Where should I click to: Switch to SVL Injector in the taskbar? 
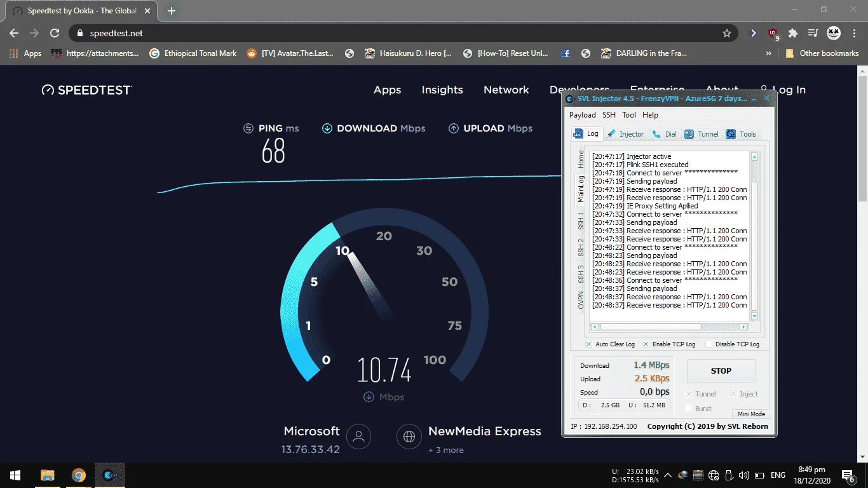pos(110,475)
